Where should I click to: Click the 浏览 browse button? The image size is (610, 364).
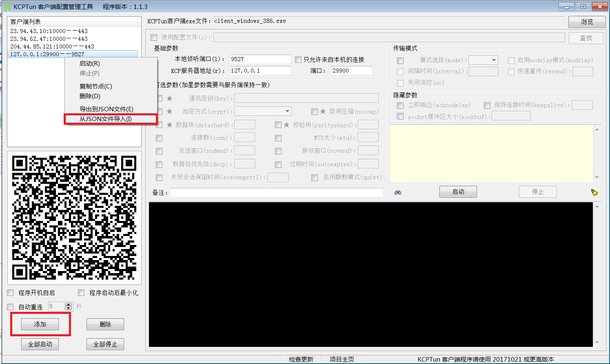click(x=587, y=22)
